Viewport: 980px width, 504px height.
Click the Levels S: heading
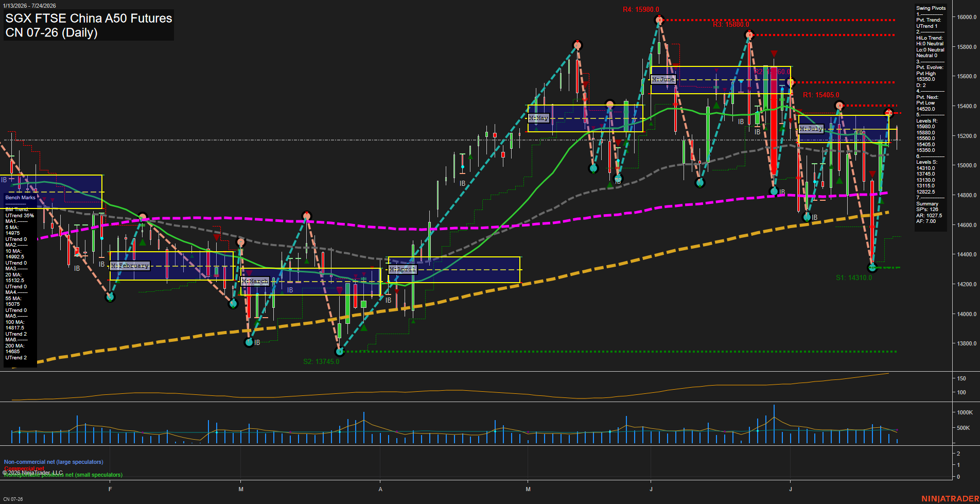pos(926,162)
